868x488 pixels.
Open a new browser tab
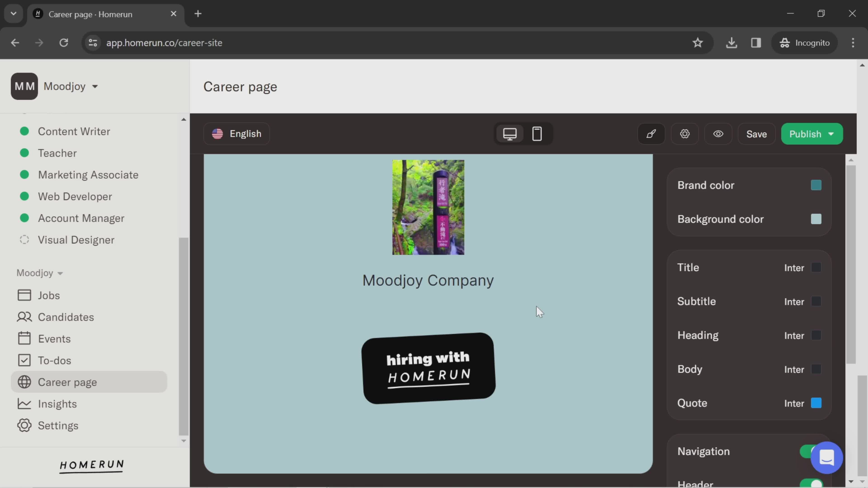198,14
